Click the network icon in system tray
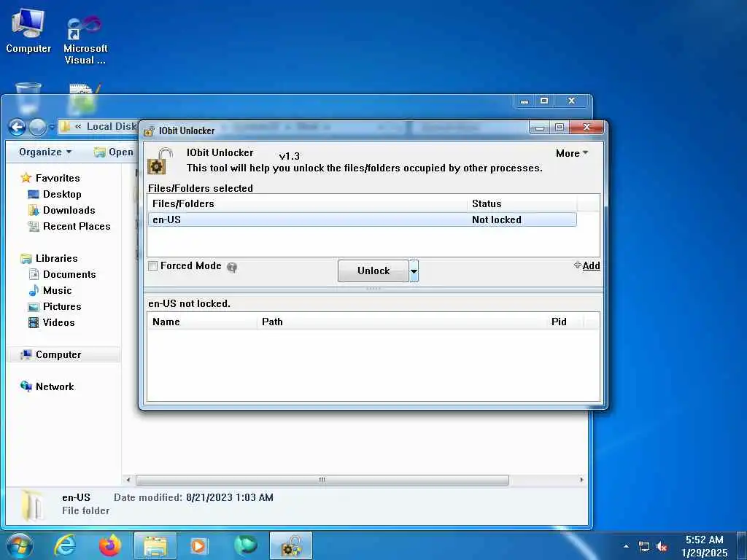 [x=644, y=547]
